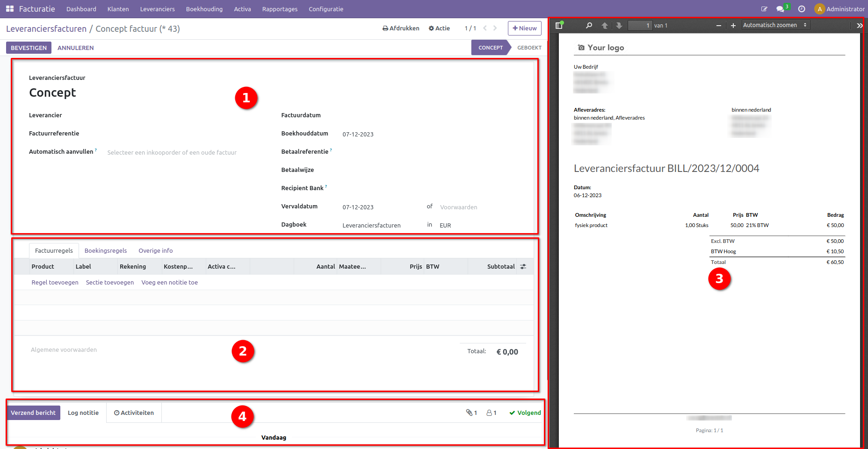Toggle the PDF viewer sidebar icon
Image resolution: width=868 pixels, height=449 pixels.
[559, 26]
